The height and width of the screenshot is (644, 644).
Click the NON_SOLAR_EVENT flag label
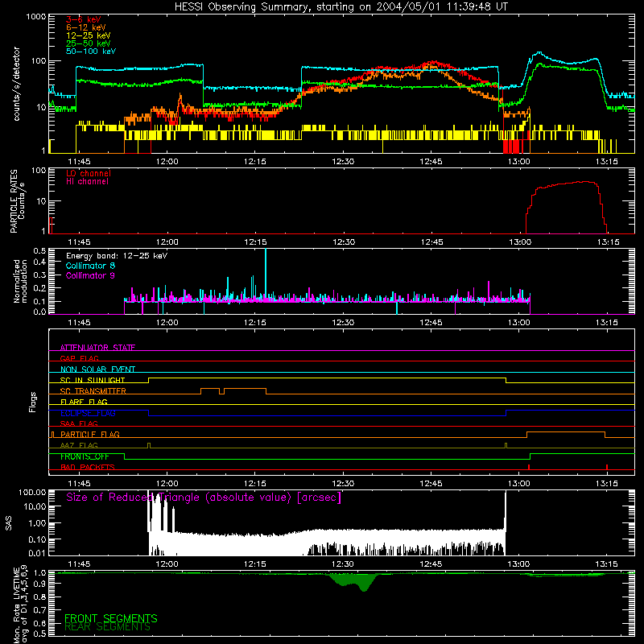(97, 369)
